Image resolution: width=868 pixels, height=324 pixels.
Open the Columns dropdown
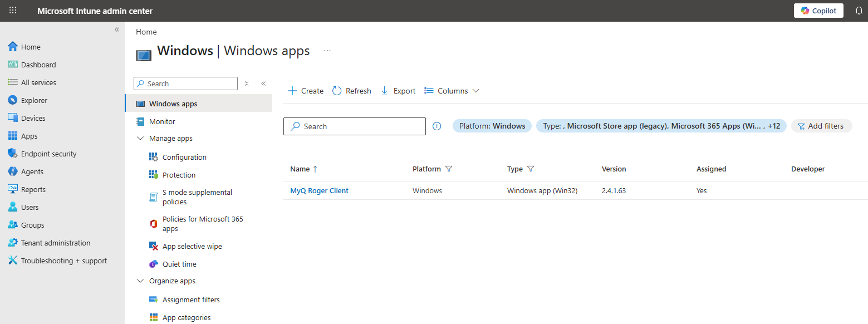pyautogui.click(x=452, y=91)
